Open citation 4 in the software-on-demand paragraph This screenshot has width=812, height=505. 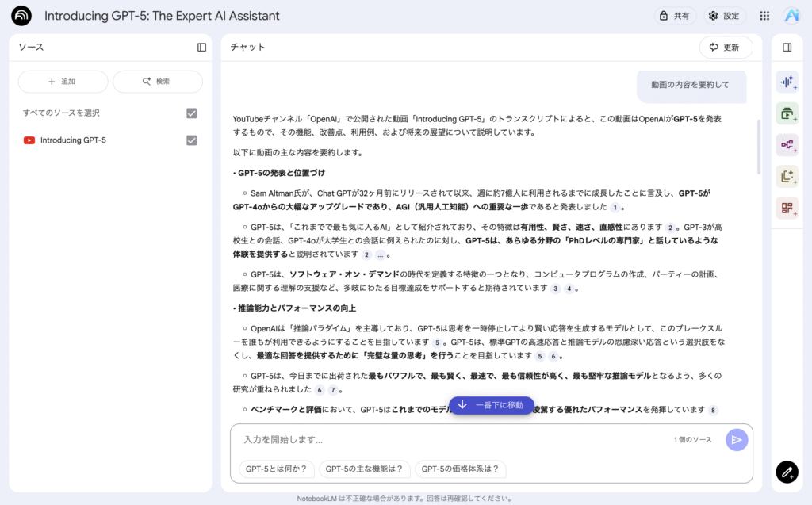(569, 289)
